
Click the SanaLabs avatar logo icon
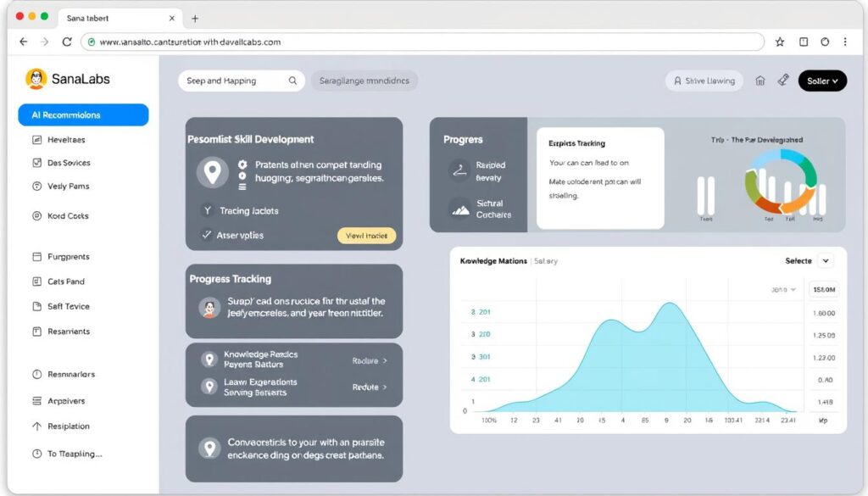click(36, 79)
